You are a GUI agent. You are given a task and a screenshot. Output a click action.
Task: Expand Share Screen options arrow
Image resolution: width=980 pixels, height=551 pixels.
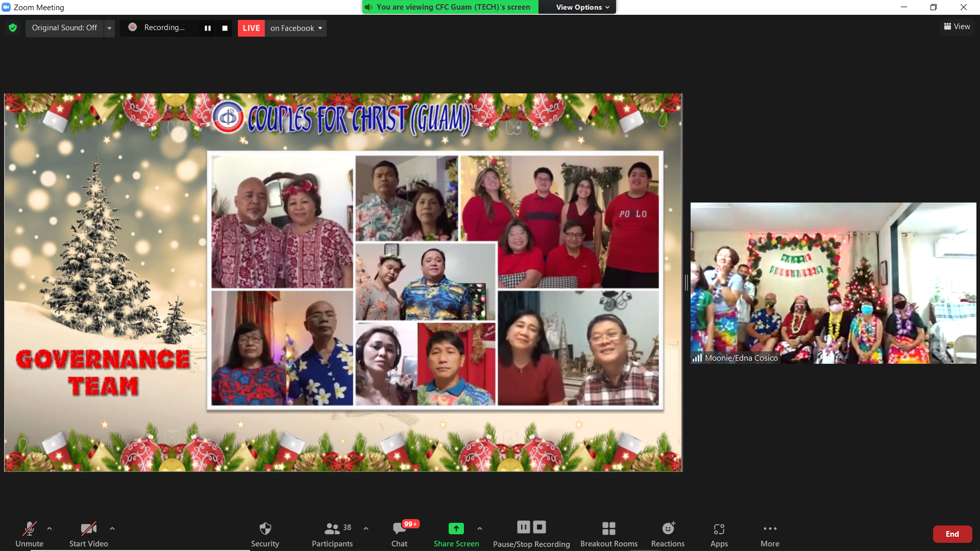click(480, 529)
